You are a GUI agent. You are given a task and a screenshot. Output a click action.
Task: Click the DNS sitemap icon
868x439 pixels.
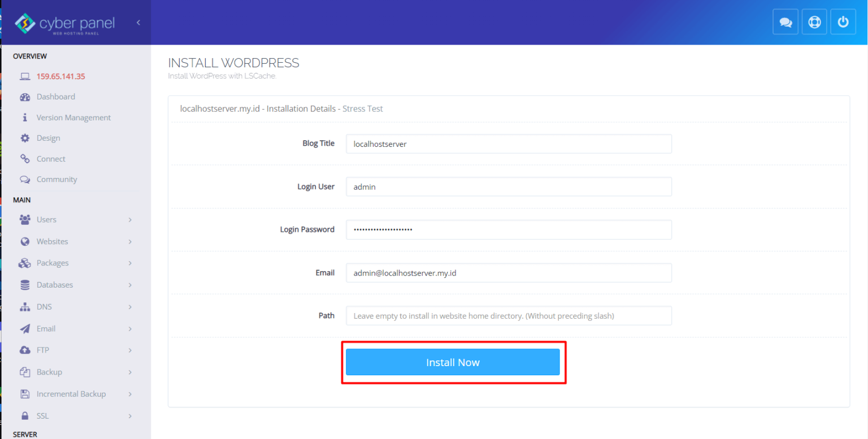pyautogui.click(x=25, y=307)
